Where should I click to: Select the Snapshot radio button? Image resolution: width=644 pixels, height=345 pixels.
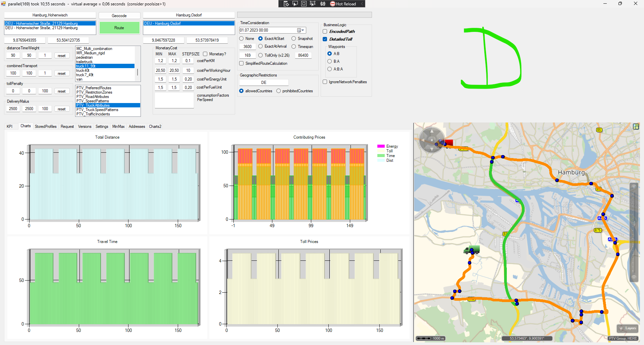[x=294, y=39]
